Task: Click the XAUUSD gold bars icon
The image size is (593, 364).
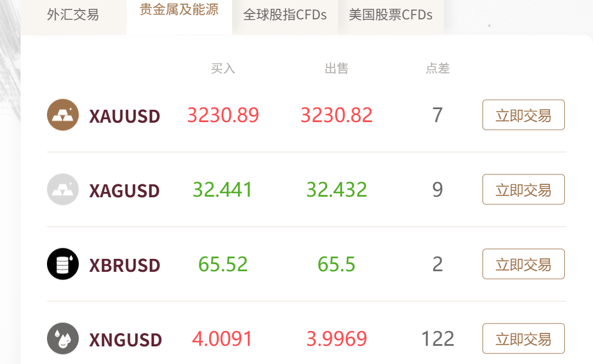Action: click(63, 114)
